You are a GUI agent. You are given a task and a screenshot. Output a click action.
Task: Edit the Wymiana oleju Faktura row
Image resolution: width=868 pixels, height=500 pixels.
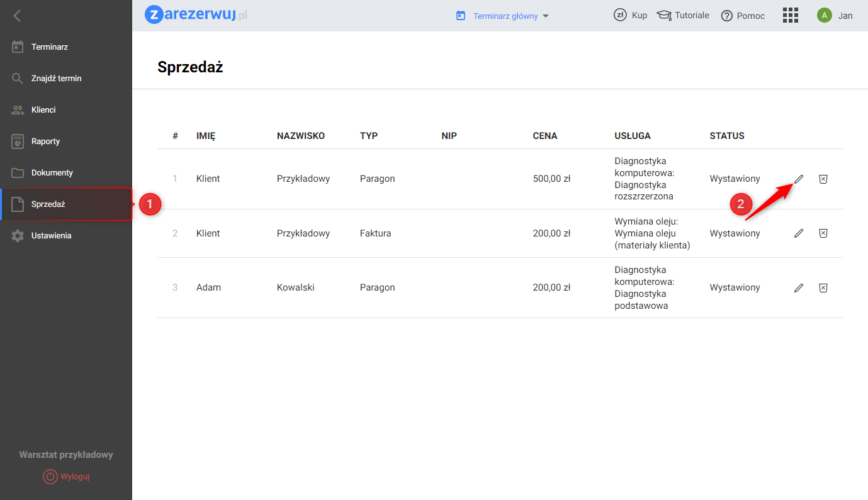click(799, 233)
